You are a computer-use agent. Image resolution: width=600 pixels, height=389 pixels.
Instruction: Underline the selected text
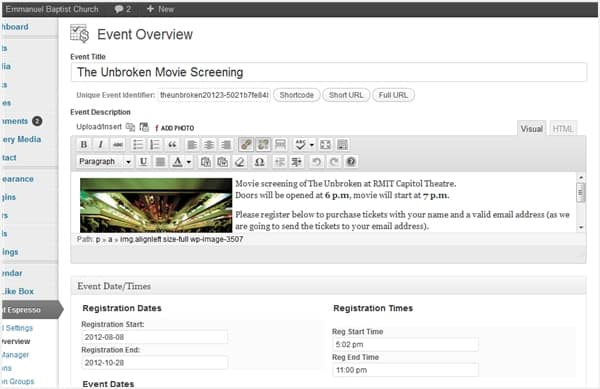click(x=143, y=162)
